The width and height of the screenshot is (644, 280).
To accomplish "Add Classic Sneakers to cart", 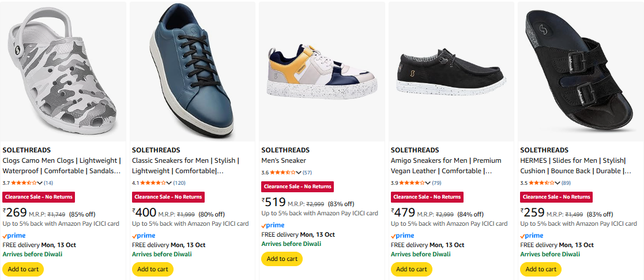I will pyautogui.click(x=153, y=269).
